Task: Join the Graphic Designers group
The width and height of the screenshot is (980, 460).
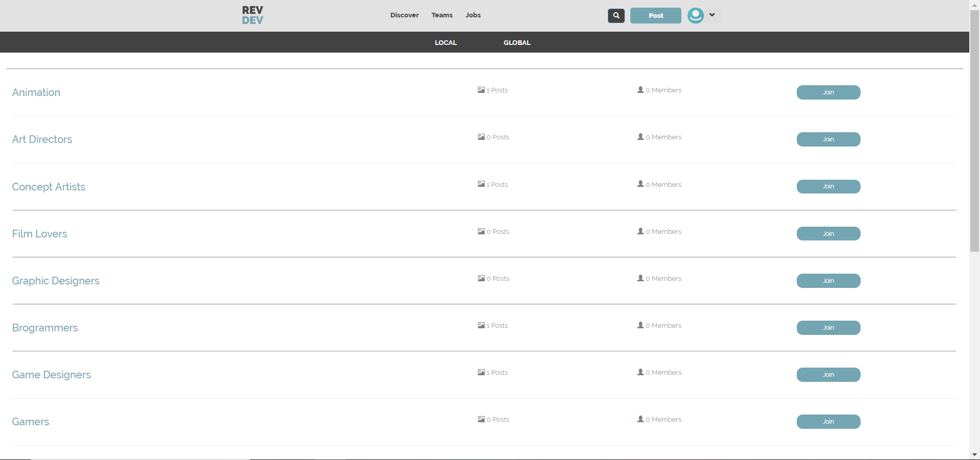Action: [x=828, y=281]
